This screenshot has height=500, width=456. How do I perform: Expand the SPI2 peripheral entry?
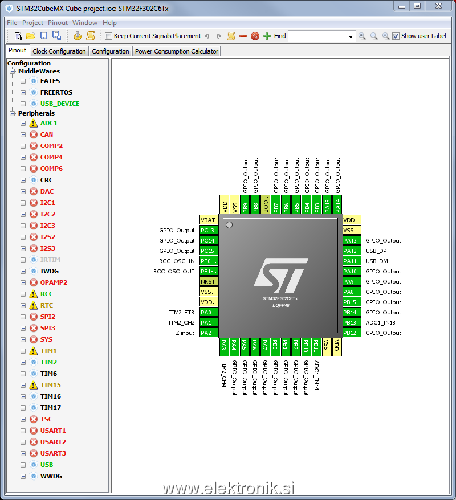(x=23, y=316)
